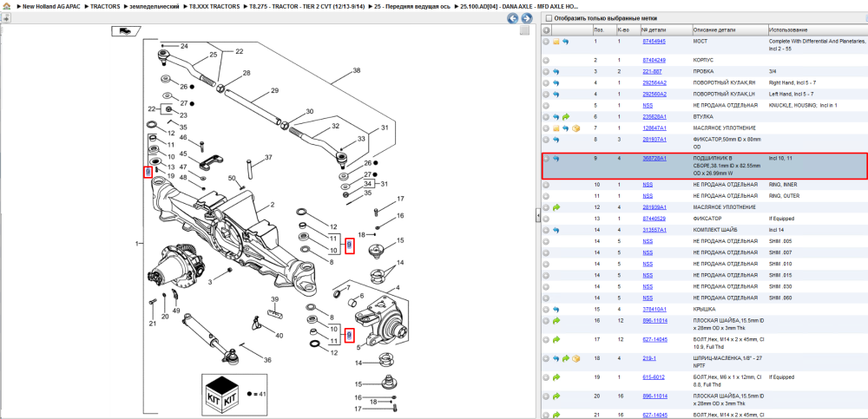Screen dimensions: 868x419
Task: Expand row for part 87454945 with plus icon
Action: 546,42
